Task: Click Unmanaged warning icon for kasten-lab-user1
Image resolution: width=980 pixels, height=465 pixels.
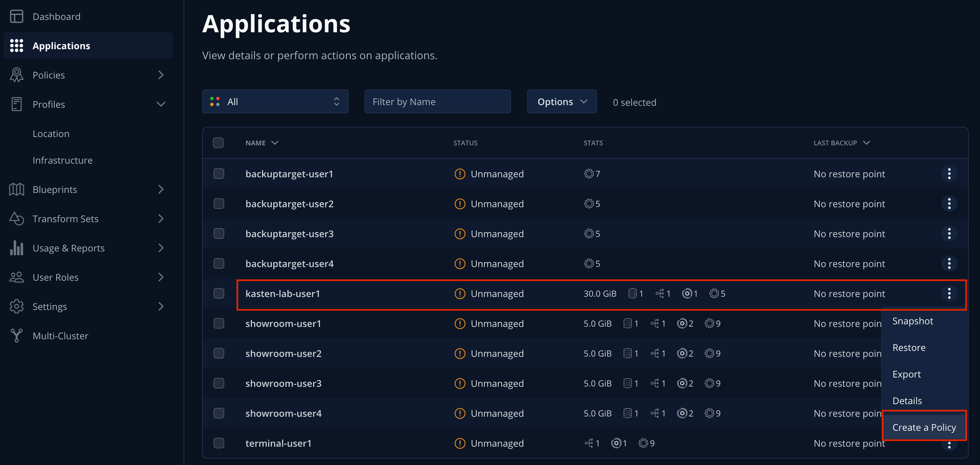Action: [460, 293]
